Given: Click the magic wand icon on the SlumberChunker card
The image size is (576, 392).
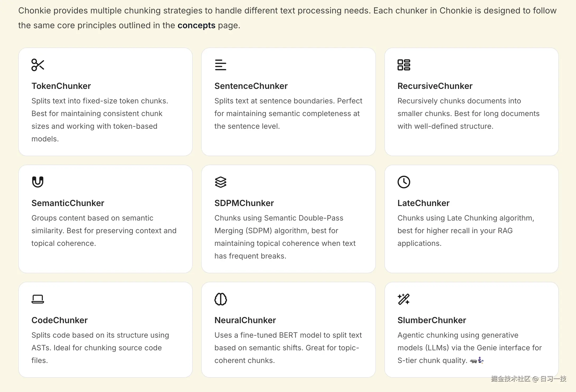Looking at the screenshot, I should [404, 299].
